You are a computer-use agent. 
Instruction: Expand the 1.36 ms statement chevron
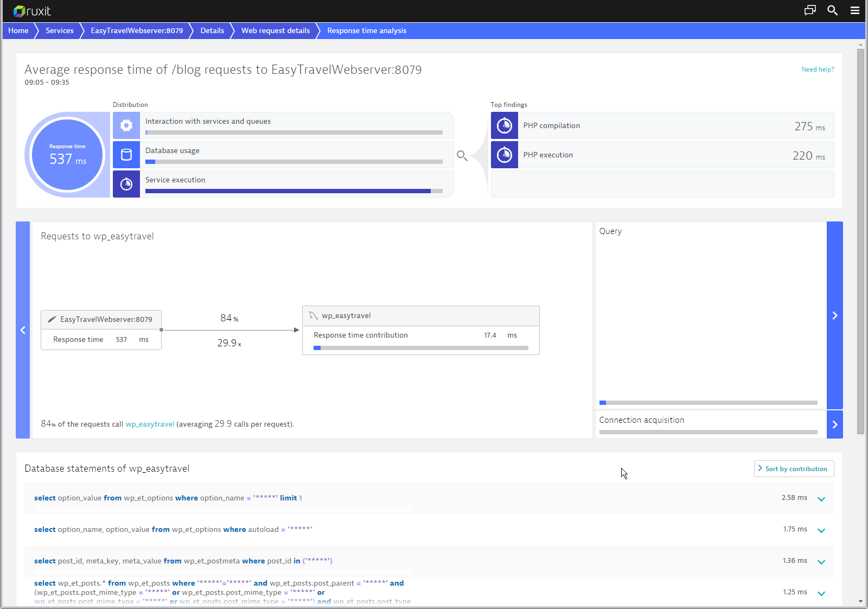821,562
